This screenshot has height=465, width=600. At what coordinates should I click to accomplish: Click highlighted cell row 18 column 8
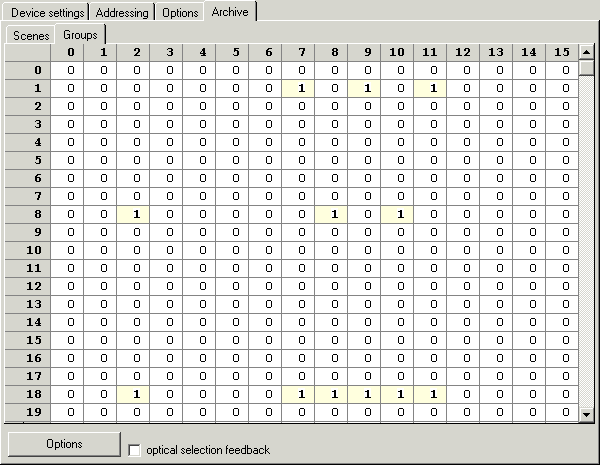[x=331, y=394]
